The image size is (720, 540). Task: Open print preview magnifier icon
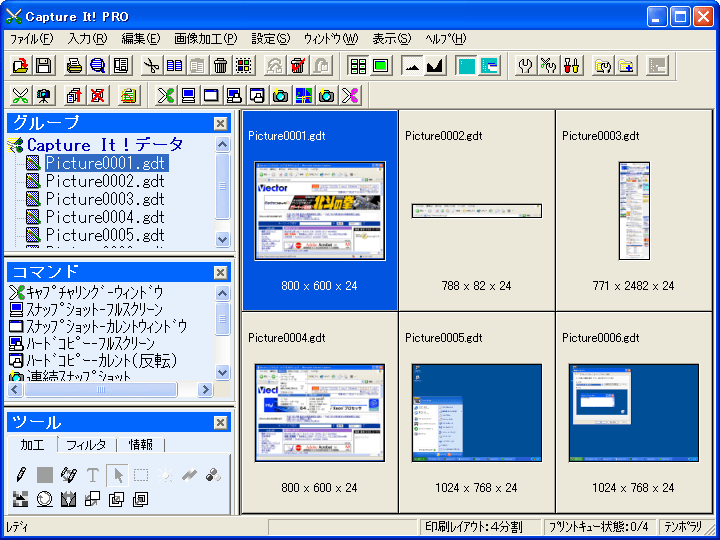point(97,66)
